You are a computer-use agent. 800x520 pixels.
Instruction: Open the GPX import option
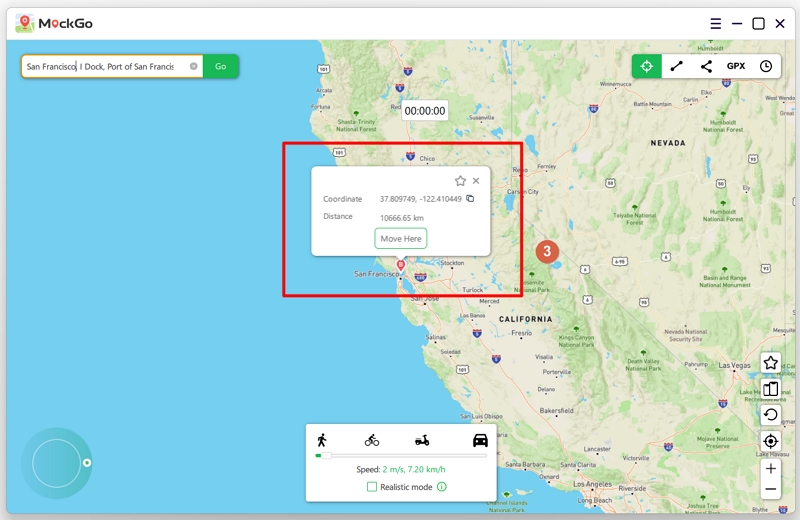pyautogui.click(x=736, y=66)
